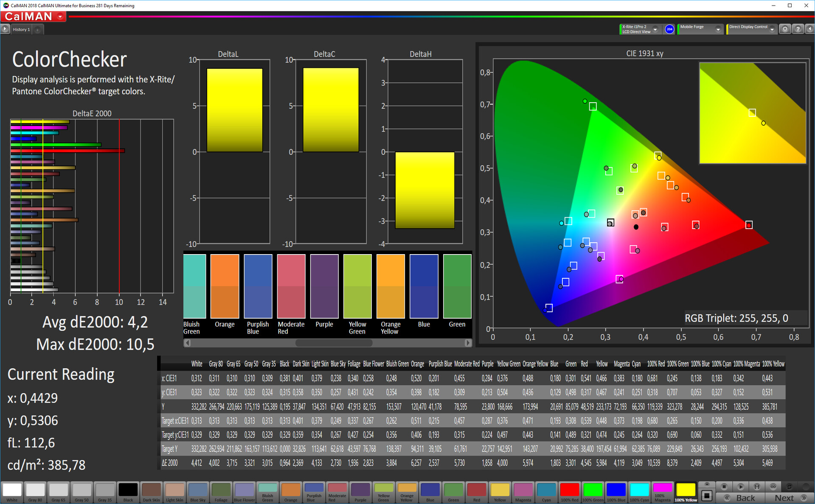815x504 pixels.
Task: Click the Back button
Action: coord(741,498)
